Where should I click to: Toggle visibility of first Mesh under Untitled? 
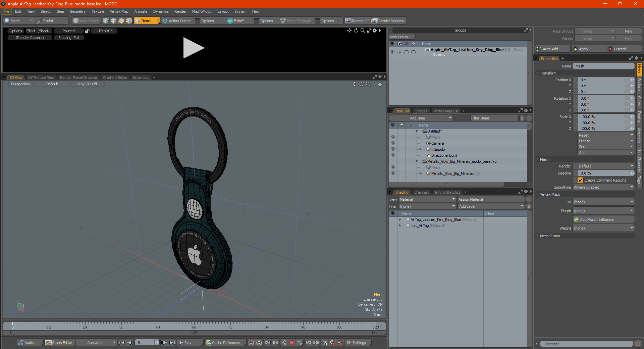(392, 137)
